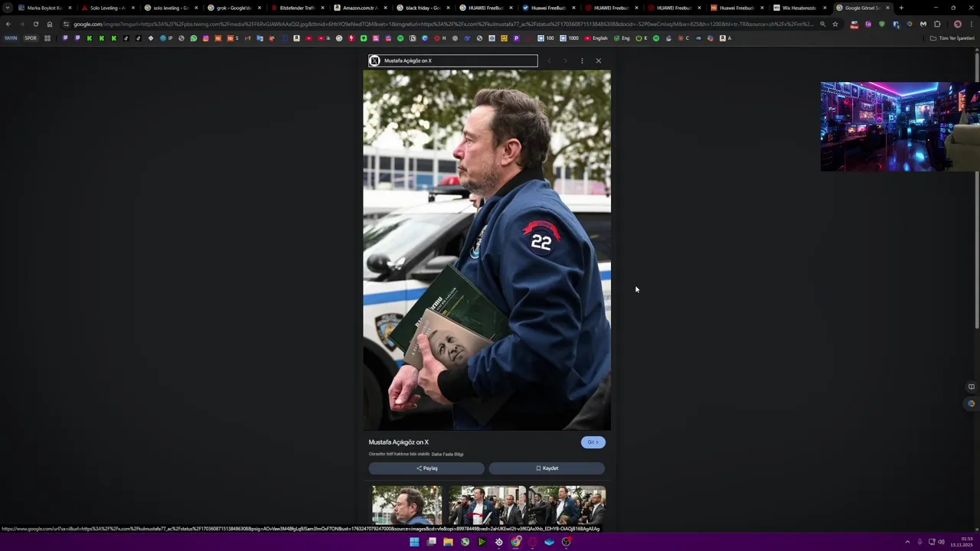This screenshot has height=551, width=980.
Task: Click the 'Mustafa Açıkgöz on X' source header
Action: point(452,60)
